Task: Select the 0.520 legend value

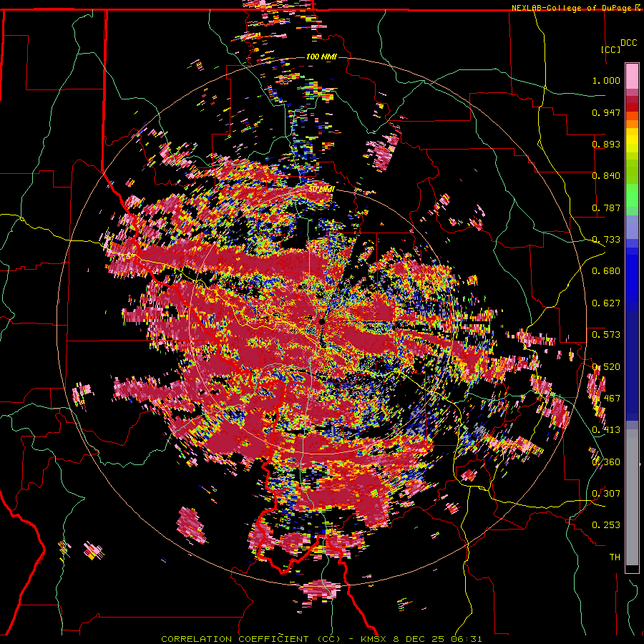Action: click(606, 367)
